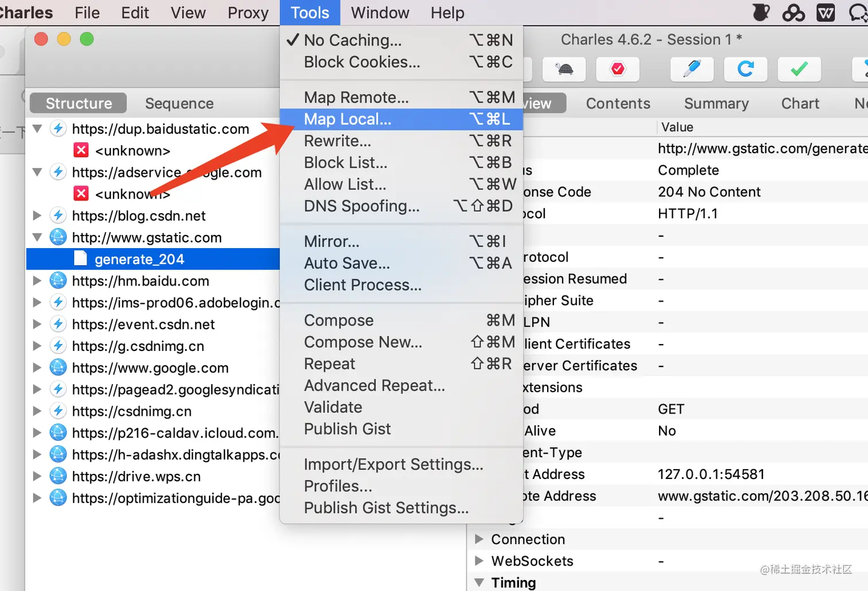Toggle the red breakpoints toolbar icon
The width and height of the screenshot is (868, 591).
click(618, 69)
